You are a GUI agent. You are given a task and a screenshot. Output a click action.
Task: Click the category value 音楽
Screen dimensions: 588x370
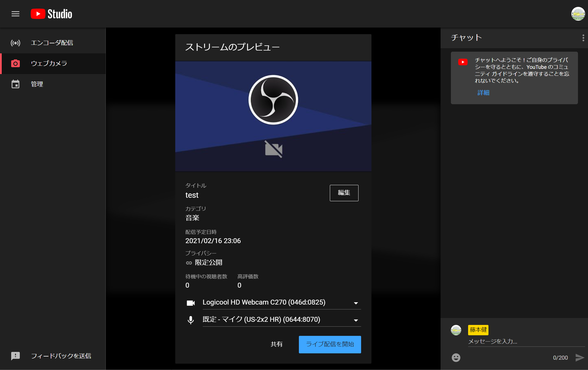click(192, 218)
